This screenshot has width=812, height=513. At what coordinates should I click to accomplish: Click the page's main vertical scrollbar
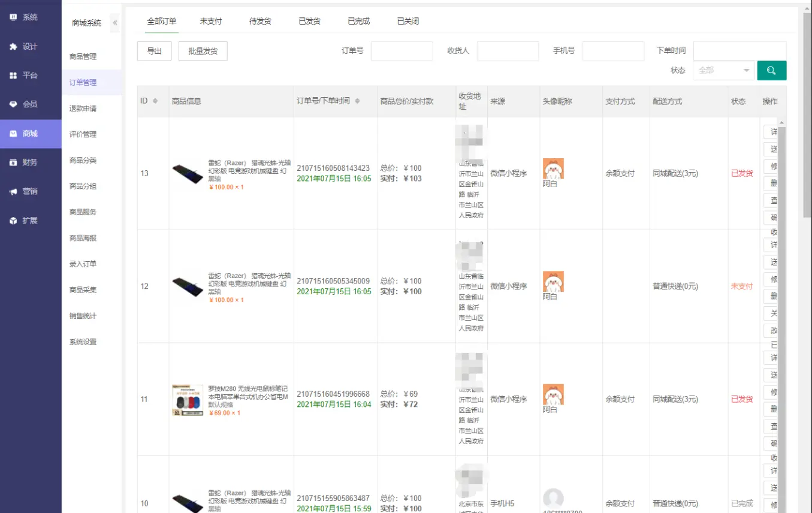807,114
